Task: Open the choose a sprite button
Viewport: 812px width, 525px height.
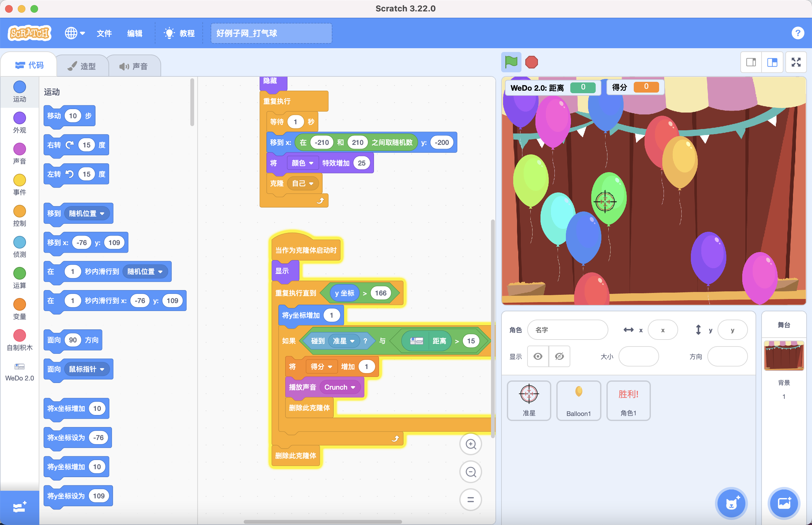Action: pyautogui.click(x=731, y=503)
